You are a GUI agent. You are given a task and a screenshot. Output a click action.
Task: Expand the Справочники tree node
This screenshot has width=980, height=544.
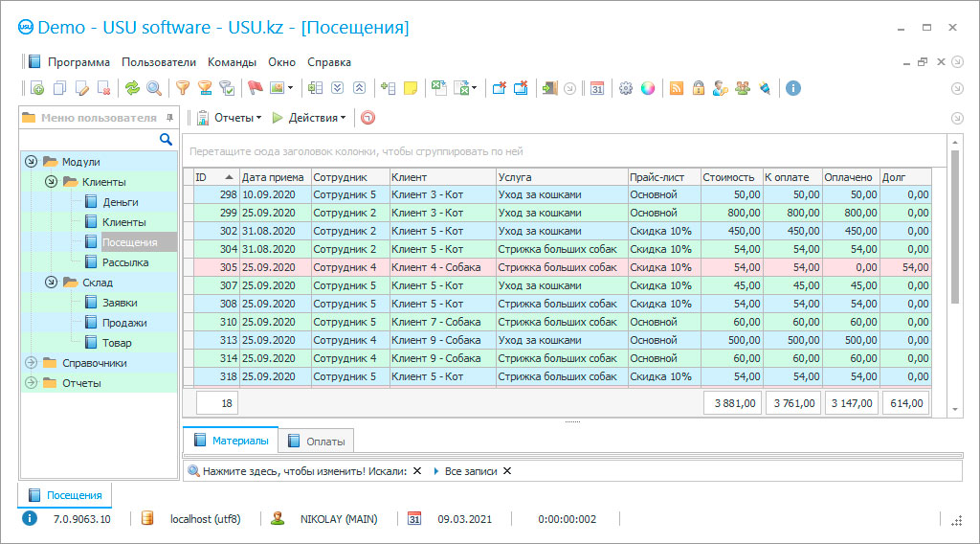[x=32, y=363]
